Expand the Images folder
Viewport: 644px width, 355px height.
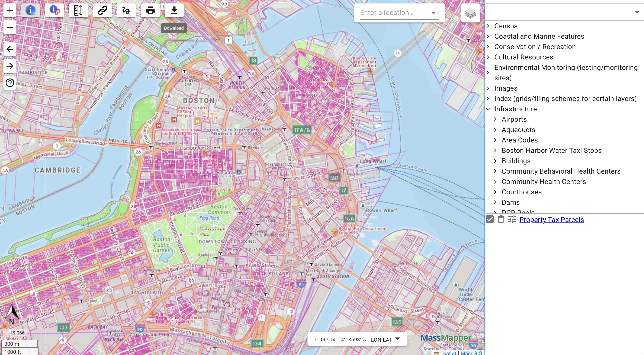coord(488,88)
